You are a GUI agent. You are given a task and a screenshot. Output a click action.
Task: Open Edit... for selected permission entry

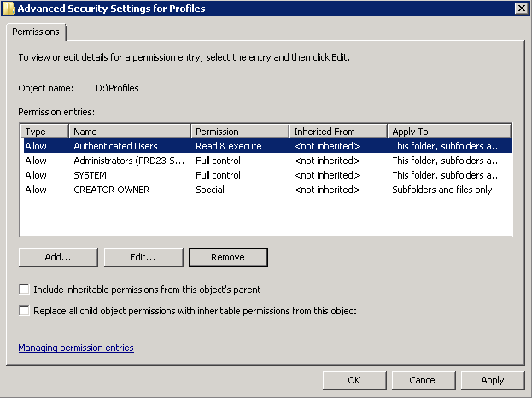click(143, 257)
